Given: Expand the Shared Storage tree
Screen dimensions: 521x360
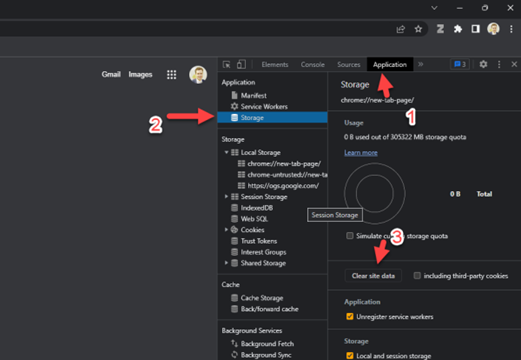Looking at the screenshot, I should 226,263.
